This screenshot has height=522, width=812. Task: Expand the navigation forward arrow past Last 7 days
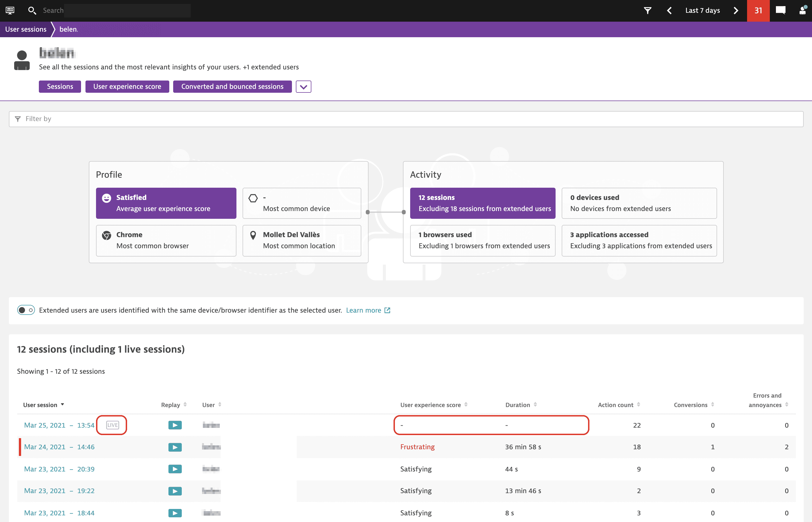736,11
